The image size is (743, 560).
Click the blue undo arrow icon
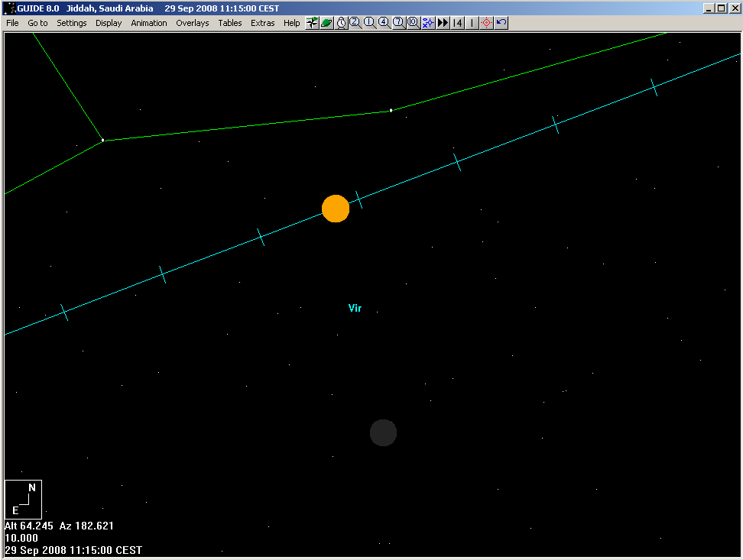[501, 23]
